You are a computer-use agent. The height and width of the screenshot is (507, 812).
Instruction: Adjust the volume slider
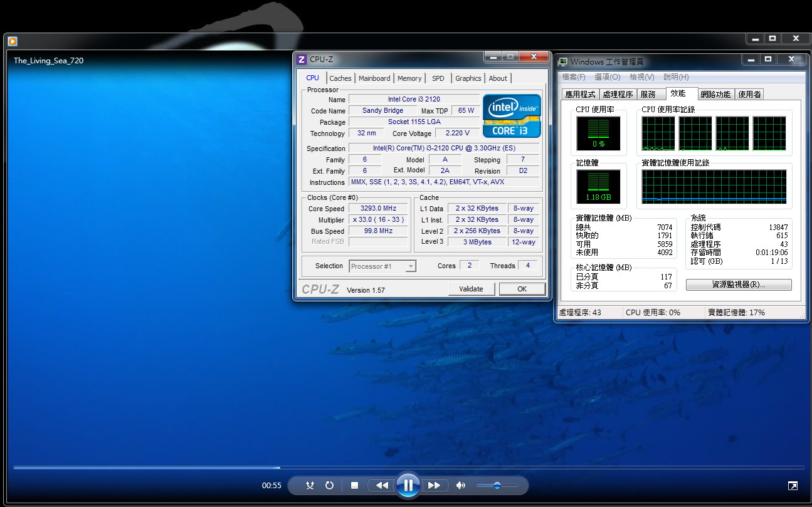tap(497, 486)
